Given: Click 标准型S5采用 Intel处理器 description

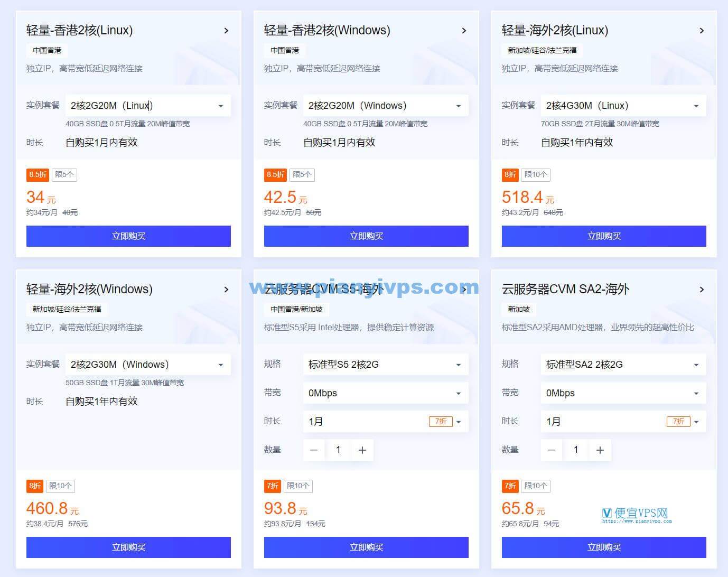Looking at the screenshot, I should tap(349, 328).
